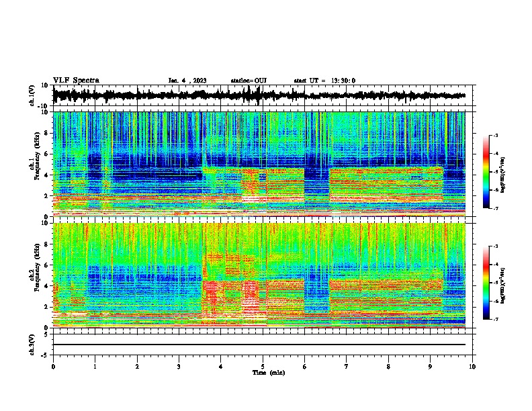
Task: Click the "VLF Spectra" plot title
Action: tap(76, 80)
